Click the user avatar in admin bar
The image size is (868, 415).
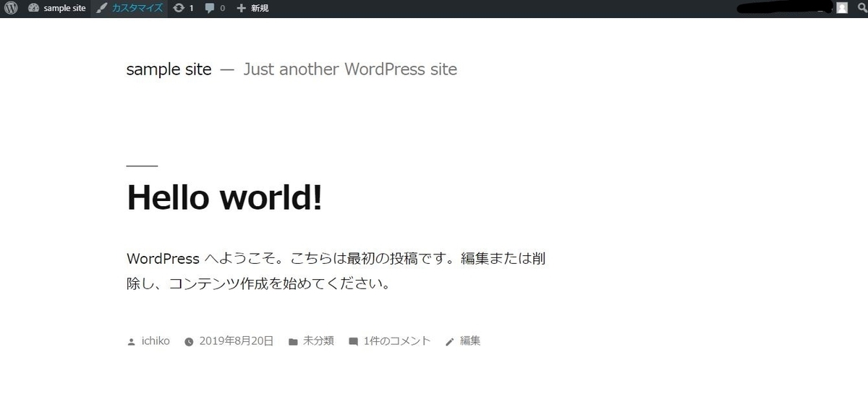tap(842, 8)
